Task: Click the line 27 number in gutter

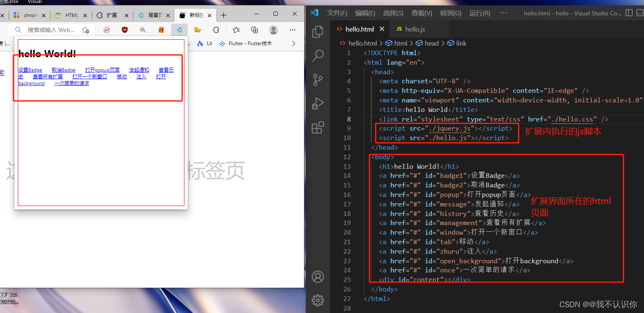Action: [347, 298]
